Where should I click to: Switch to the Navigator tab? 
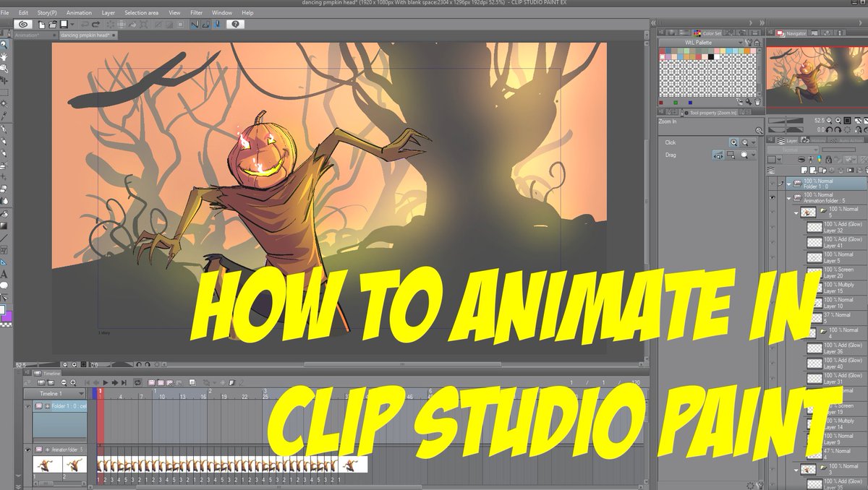(x=791, y=33)
